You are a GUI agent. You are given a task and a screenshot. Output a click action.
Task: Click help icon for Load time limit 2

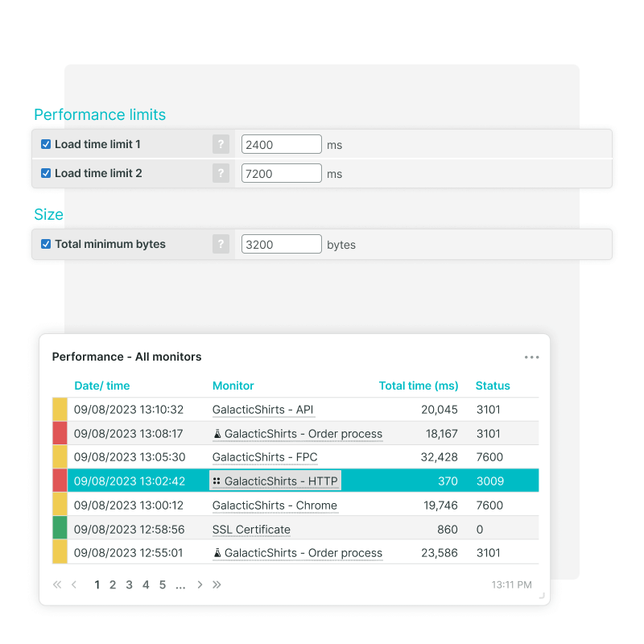[221, 173]
